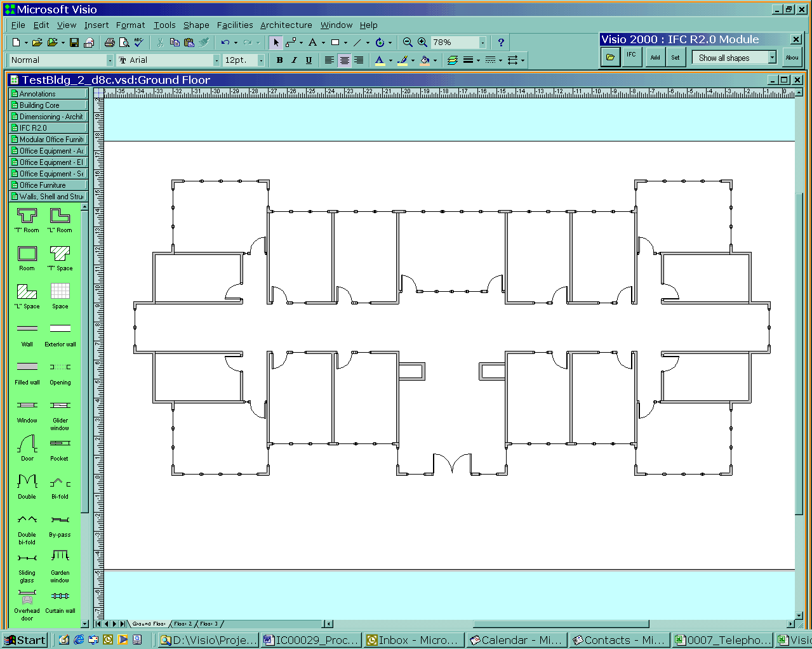The image size is (812, 649).
Task: Click the About button in IFC Module
Action: click(x=792, y=57)
